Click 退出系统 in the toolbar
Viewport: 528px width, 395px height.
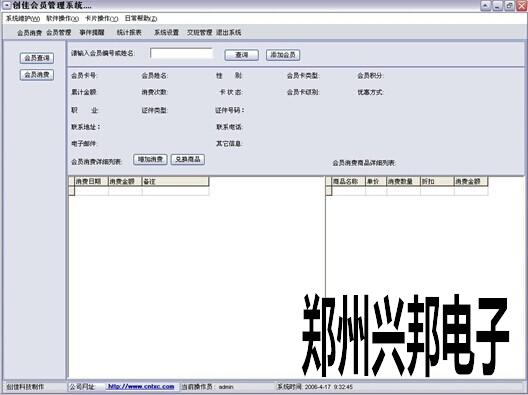[229, 33]
